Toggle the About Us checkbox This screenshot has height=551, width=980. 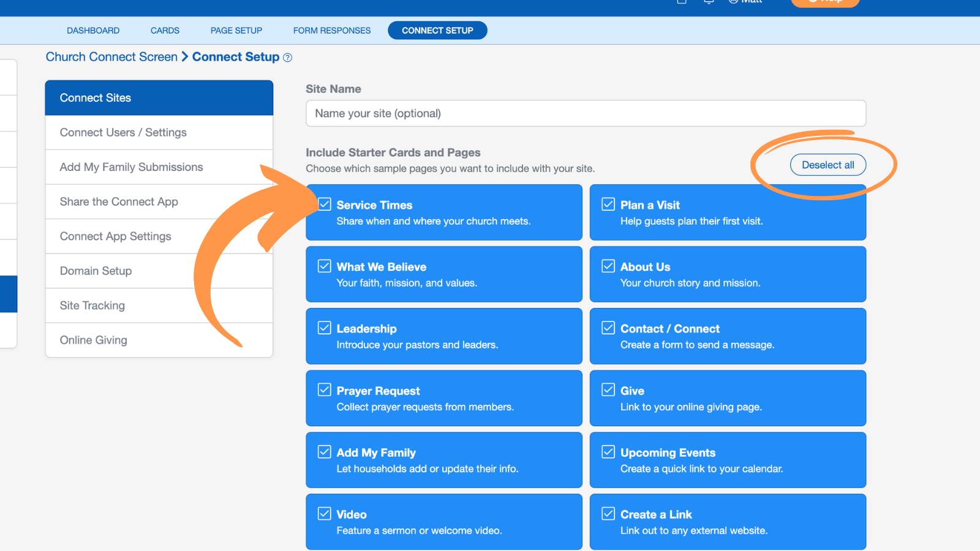608,266
